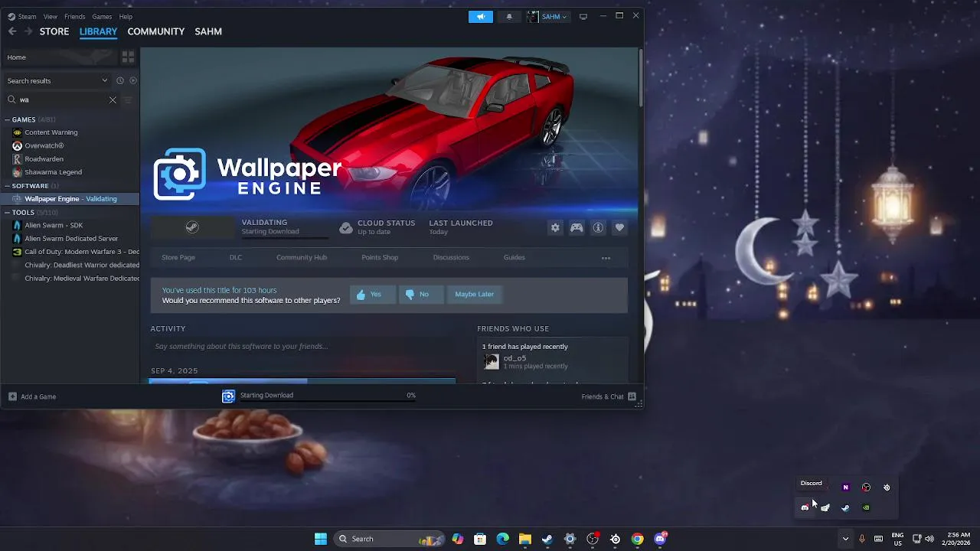
Task: Open NVIDIA icon in tray overflow
Action: (x=866, y=507)
